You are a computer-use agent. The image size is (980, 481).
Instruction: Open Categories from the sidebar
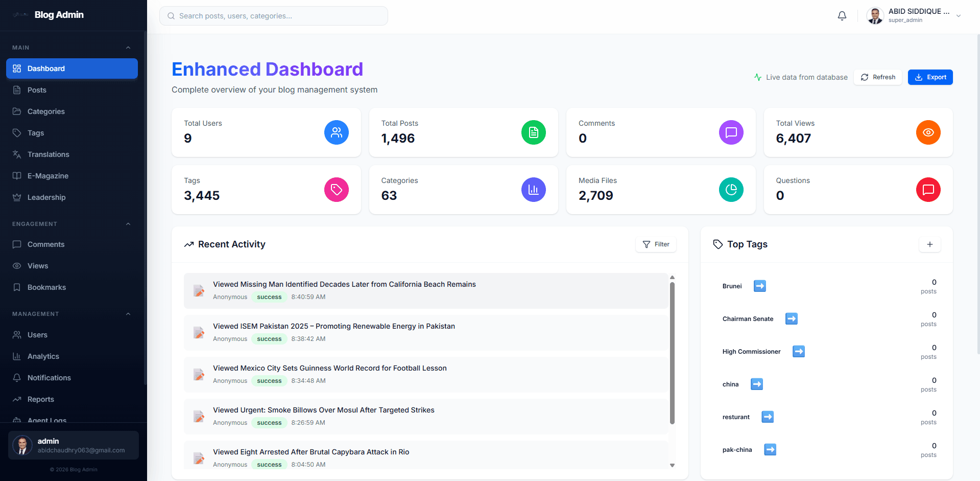(72, 111)
